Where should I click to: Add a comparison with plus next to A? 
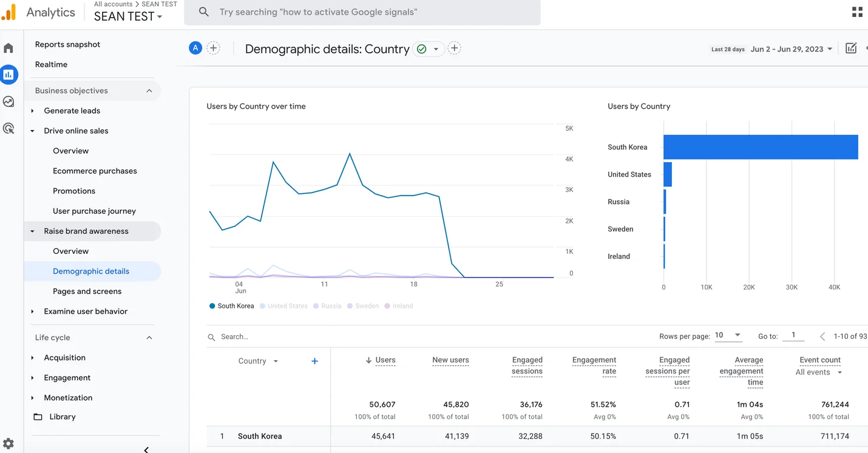(213, 48)
